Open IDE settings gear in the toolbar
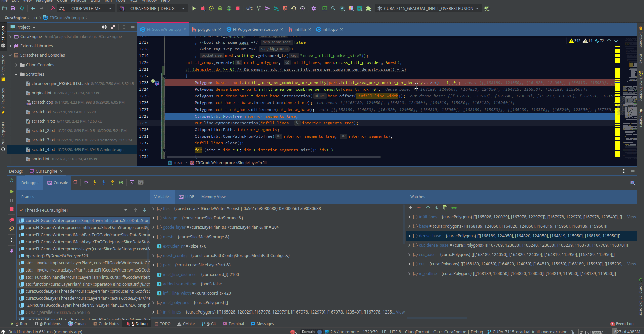The height and width of the screenshot is (334, 644). point(314,8)
